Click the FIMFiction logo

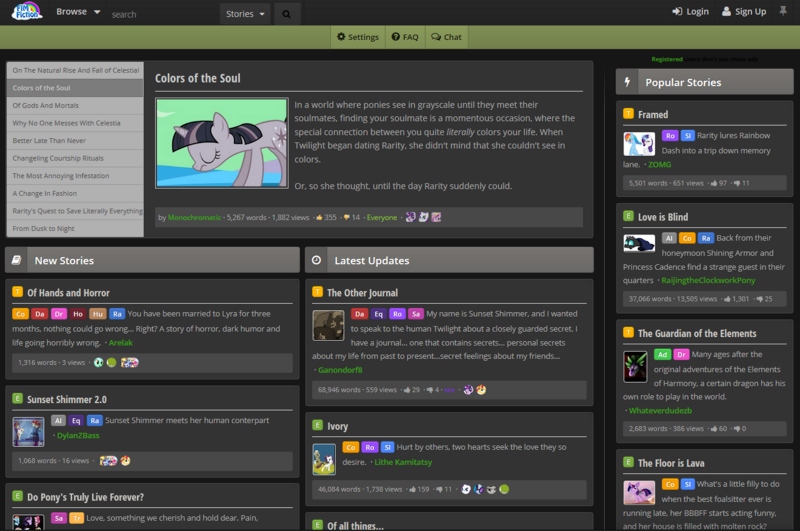click(x=27, y=11)
